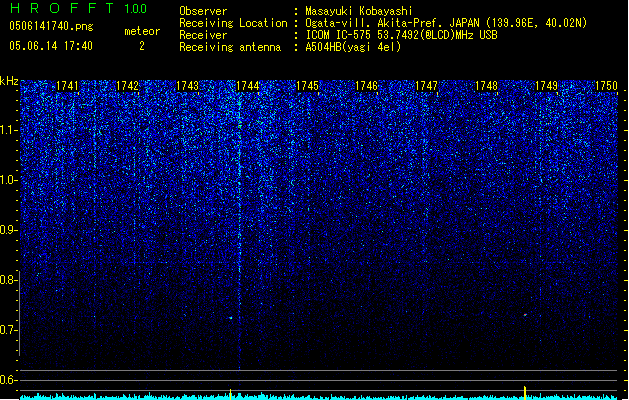Click the 1745 time axis marker
The width and height of the screenshot is (629, 400).
coord(307,86)
